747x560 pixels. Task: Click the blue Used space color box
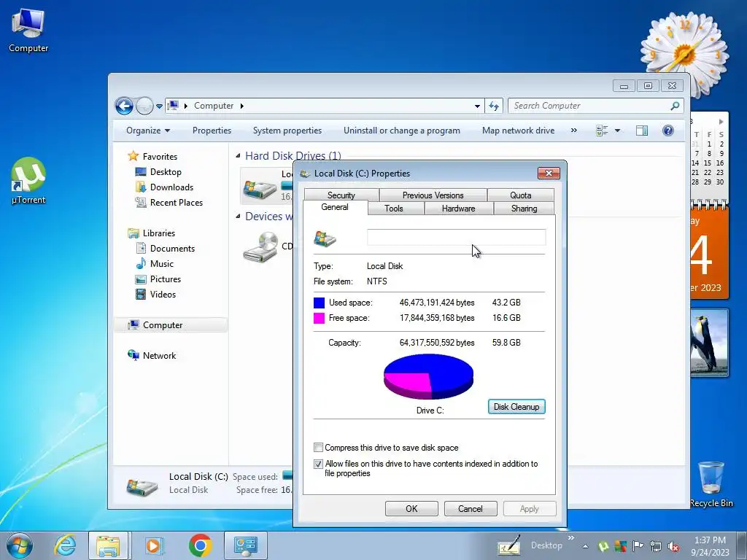click(320, 303)
